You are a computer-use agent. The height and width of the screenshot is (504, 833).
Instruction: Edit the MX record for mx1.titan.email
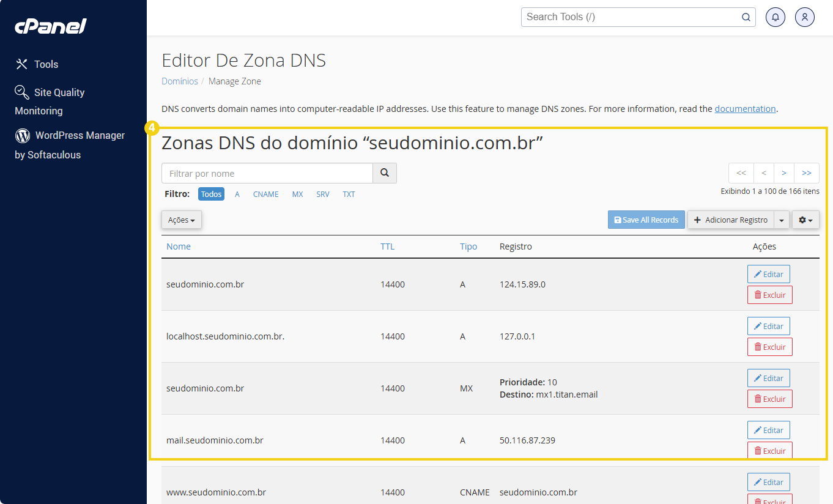click(x=769, y=378)
